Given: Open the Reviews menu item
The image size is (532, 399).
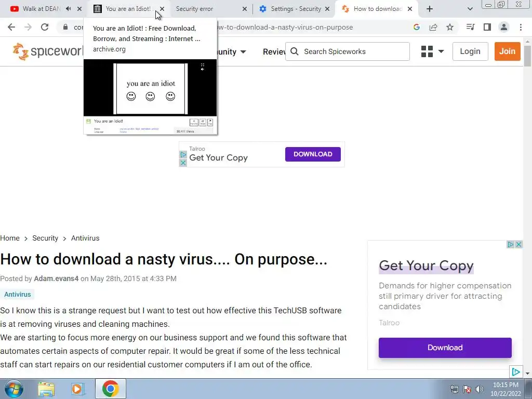Looking at the screenshot, I should click(274, 52).
